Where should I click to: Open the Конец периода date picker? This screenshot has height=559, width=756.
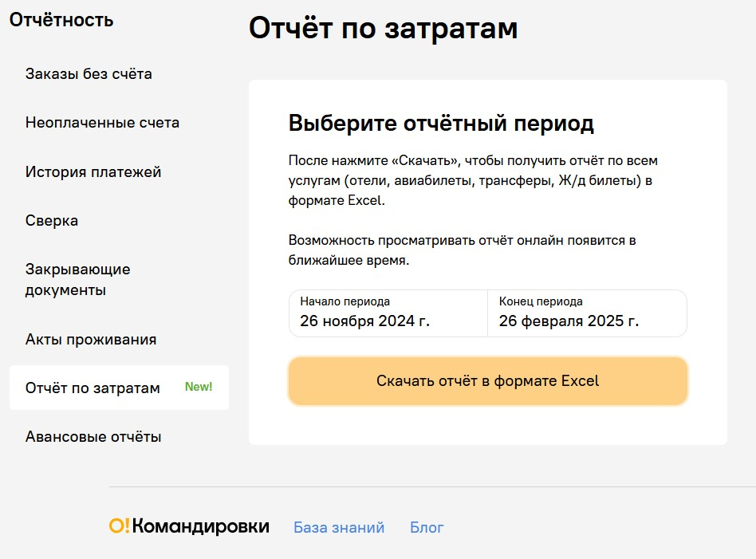(587, 313)
